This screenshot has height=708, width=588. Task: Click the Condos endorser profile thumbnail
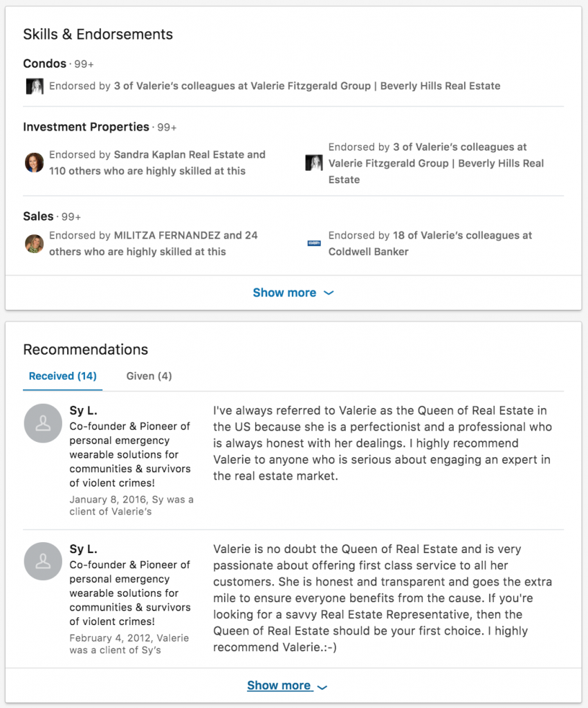click(35, 86)
